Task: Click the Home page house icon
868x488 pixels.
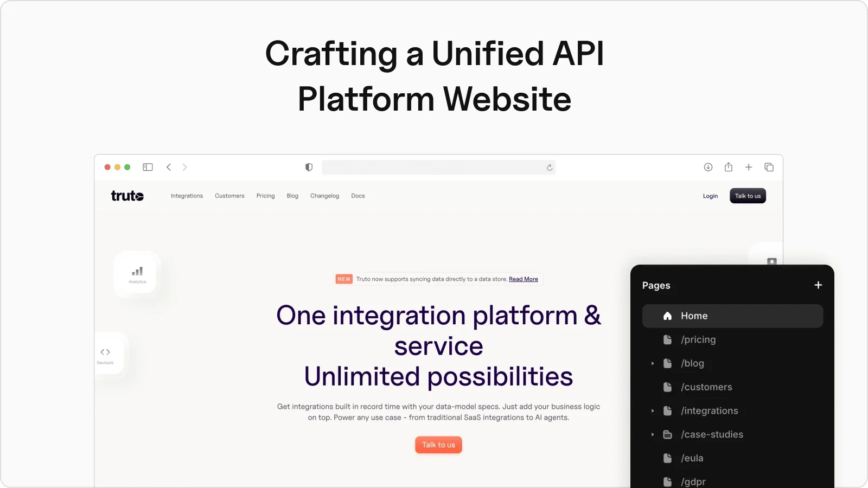Action: [x=668, y=316]
